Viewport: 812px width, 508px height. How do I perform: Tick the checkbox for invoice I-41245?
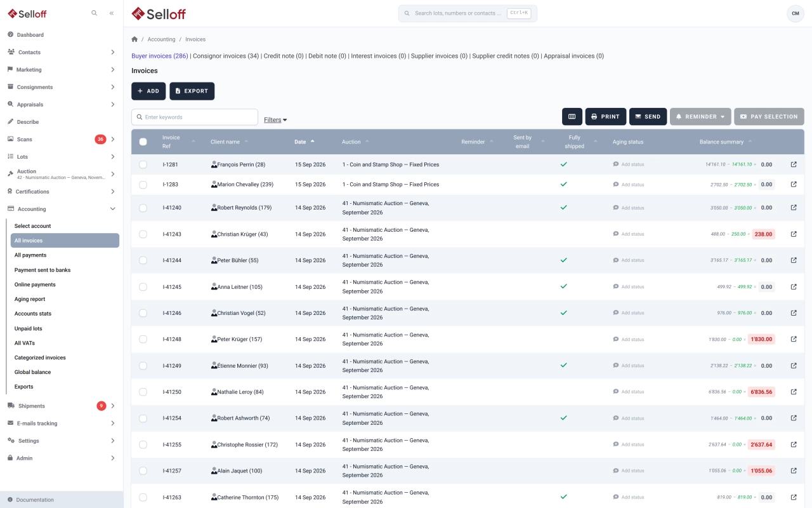[143, 287]
